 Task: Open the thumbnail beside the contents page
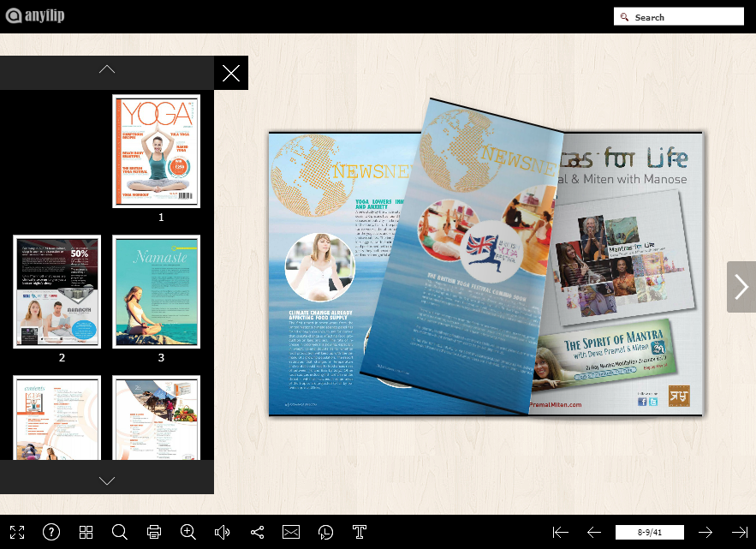(x=156, y=418)
